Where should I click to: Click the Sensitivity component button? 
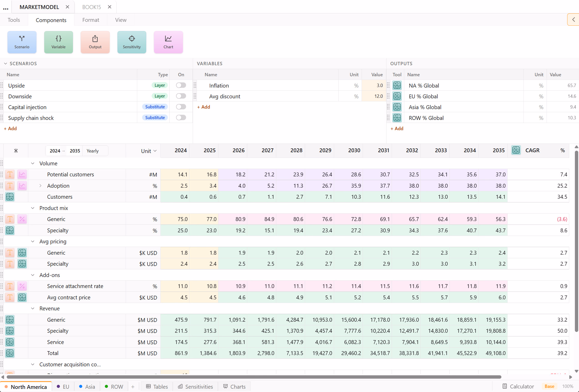(x=132, y=42)
